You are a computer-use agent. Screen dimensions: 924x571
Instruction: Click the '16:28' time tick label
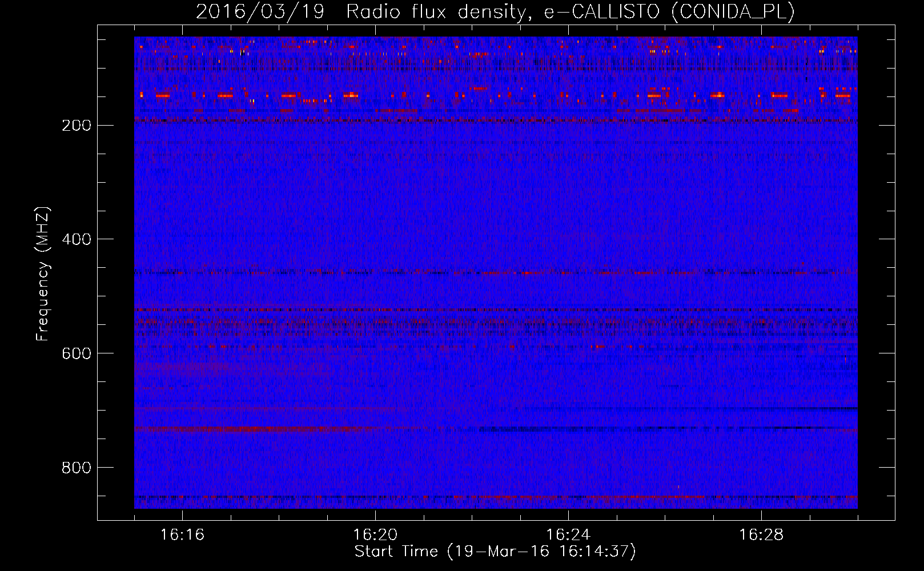coord(761,535)
